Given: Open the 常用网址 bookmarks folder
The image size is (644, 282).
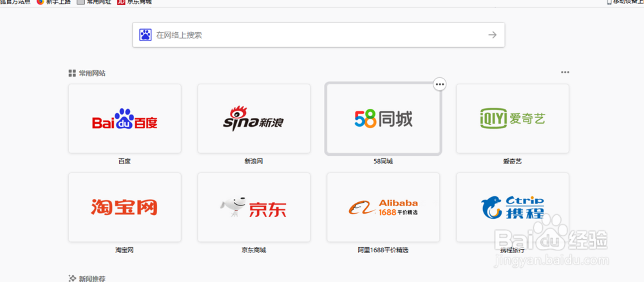Looking at the screenshot, I should tap(94, 2).
